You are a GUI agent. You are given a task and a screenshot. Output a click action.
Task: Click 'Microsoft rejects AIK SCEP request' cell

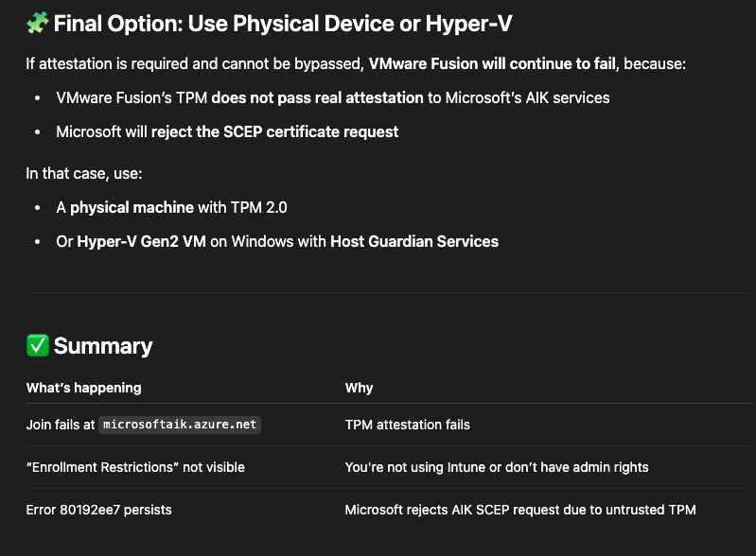click(520, 510)
